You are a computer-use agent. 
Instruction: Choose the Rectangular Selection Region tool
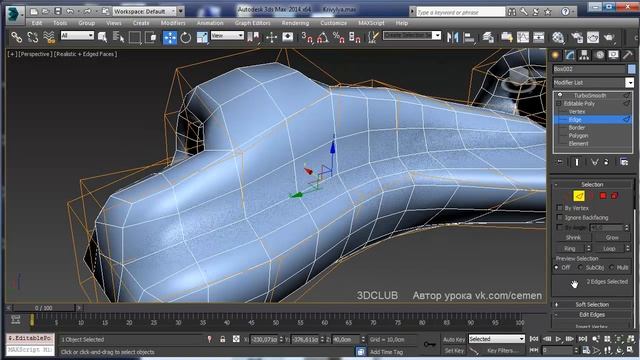click(x=134, y=38)
